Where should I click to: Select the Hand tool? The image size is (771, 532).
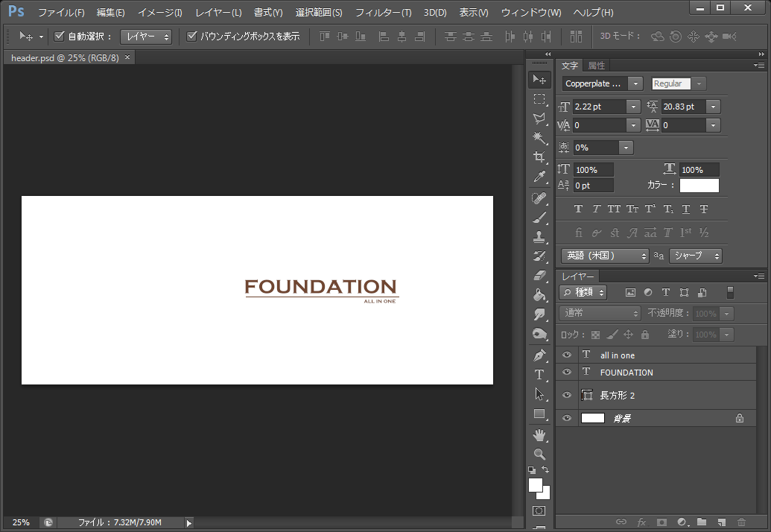click(x=539, y=435)
